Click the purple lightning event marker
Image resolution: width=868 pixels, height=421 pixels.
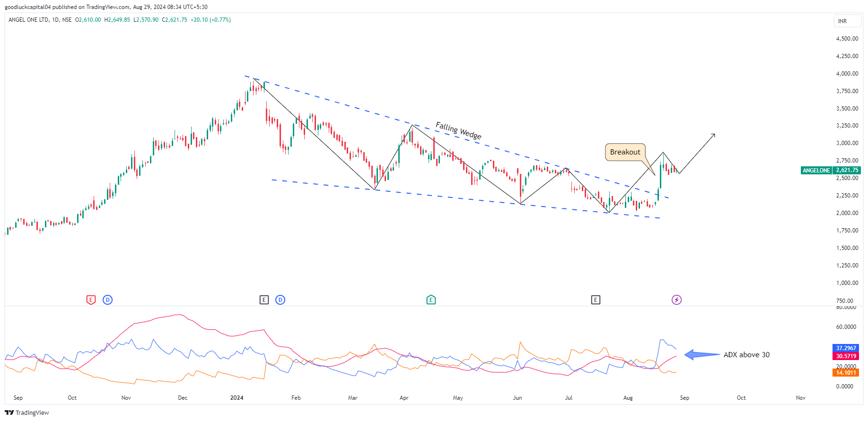pos(676,300)
